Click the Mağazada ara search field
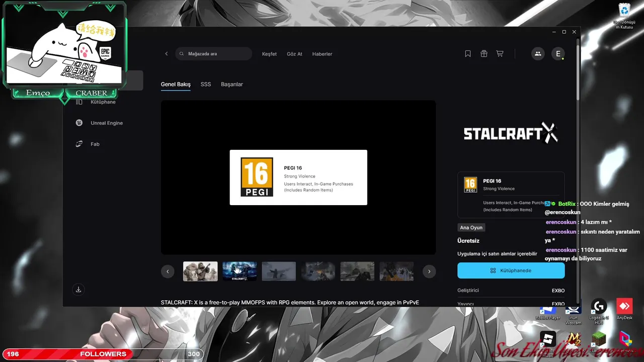The width and height of the screenshot is (644, 362). (x=214, y=54)
